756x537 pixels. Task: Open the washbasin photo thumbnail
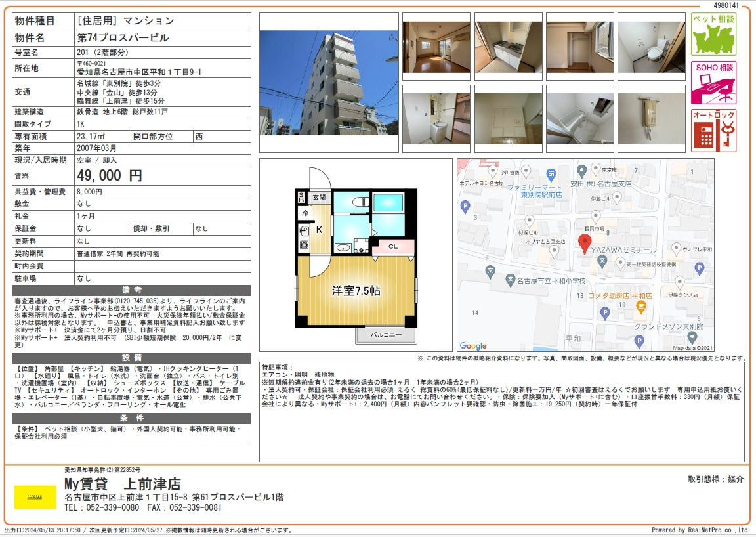click(436, 119)
